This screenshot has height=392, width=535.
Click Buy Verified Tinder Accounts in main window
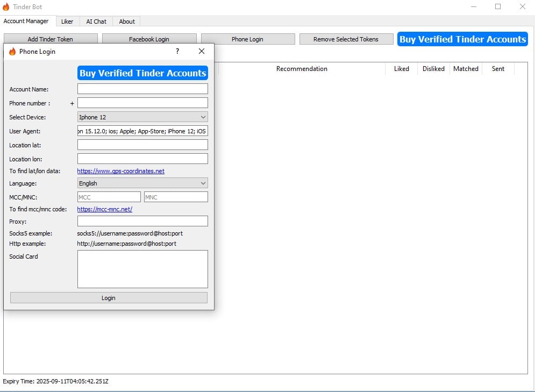click(462, 39)
